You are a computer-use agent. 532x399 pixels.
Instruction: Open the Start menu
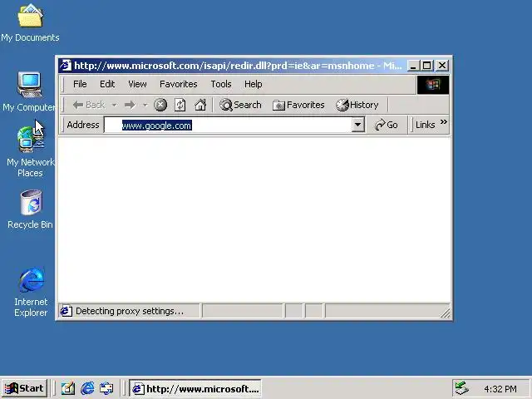coord(24,388)
